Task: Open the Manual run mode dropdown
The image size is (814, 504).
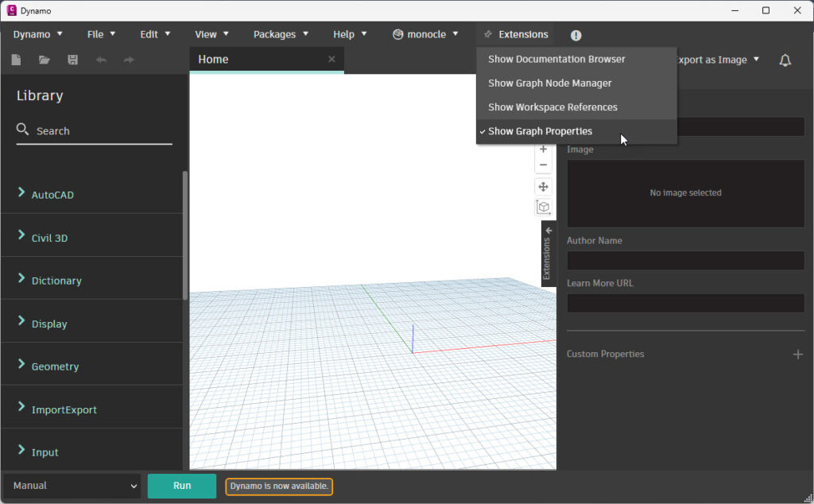Action: click(x=72, y=486)
